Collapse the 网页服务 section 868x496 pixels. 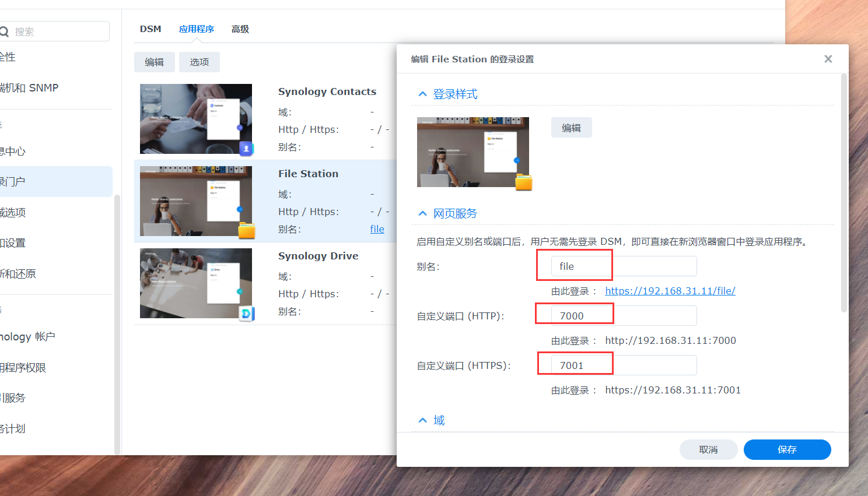click(423, 213)
